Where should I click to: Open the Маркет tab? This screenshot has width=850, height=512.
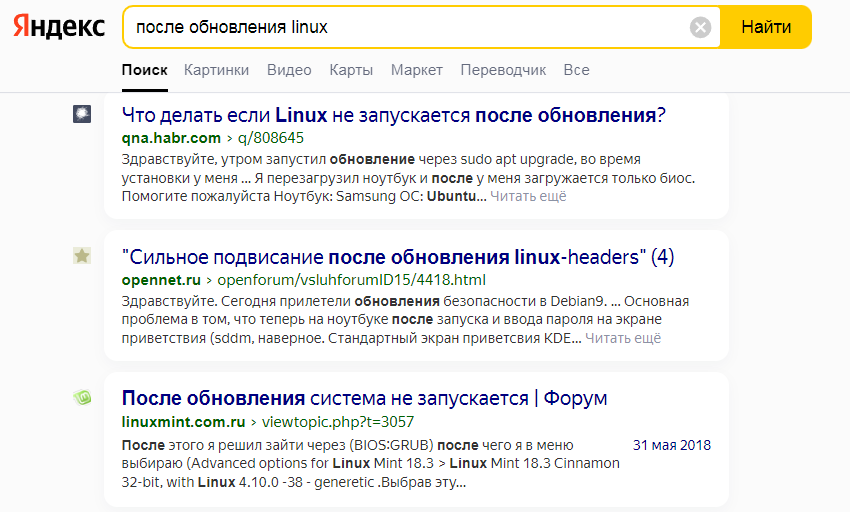tap(417, 70)
